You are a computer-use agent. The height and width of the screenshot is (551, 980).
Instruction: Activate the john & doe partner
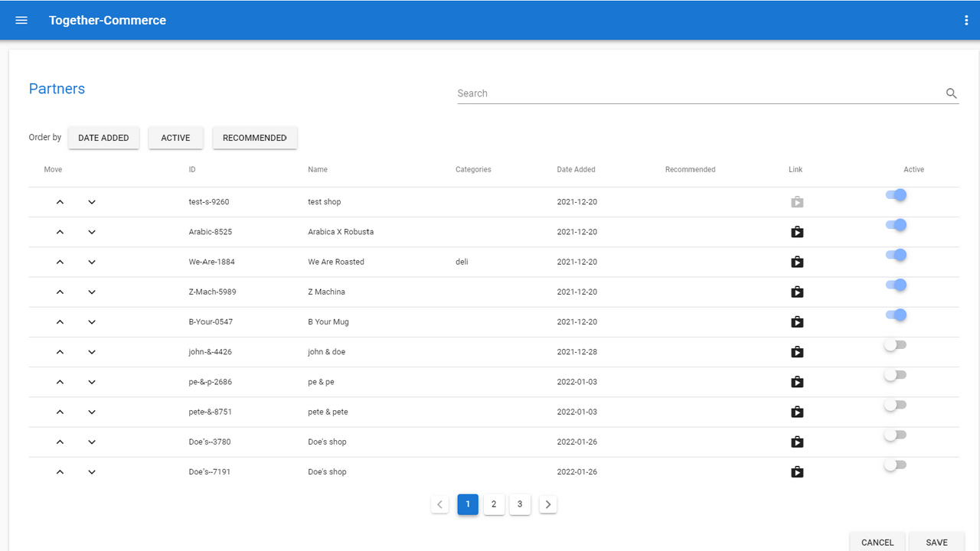tap(895, 345)
